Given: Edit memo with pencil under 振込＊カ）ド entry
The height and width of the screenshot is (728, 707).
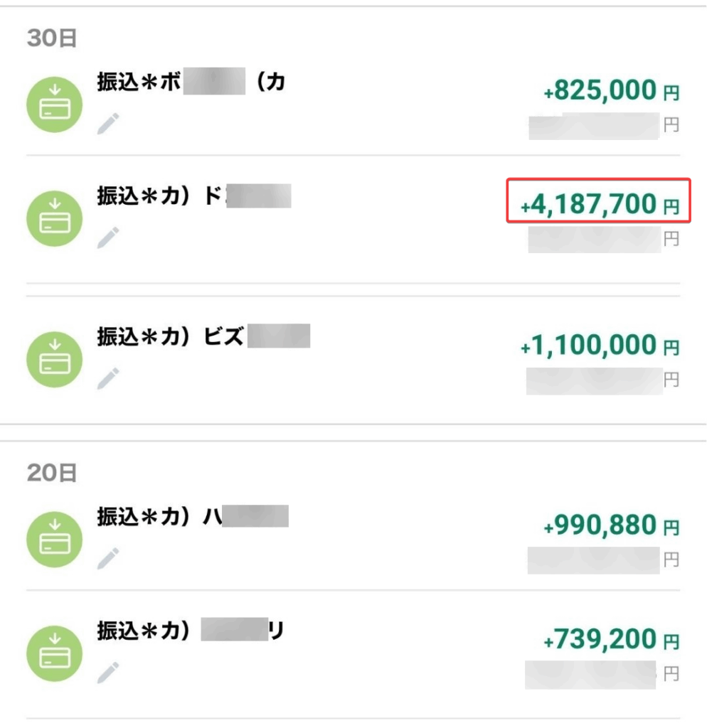Looking at the screenshot, I should point(108,237).
